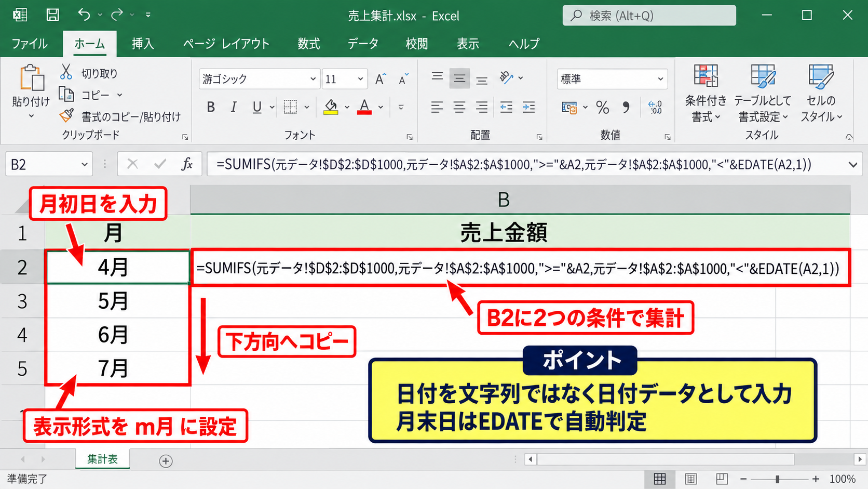Click the decrease indent icon
This screenshot has height=489, width=868.
coord(506,107)
